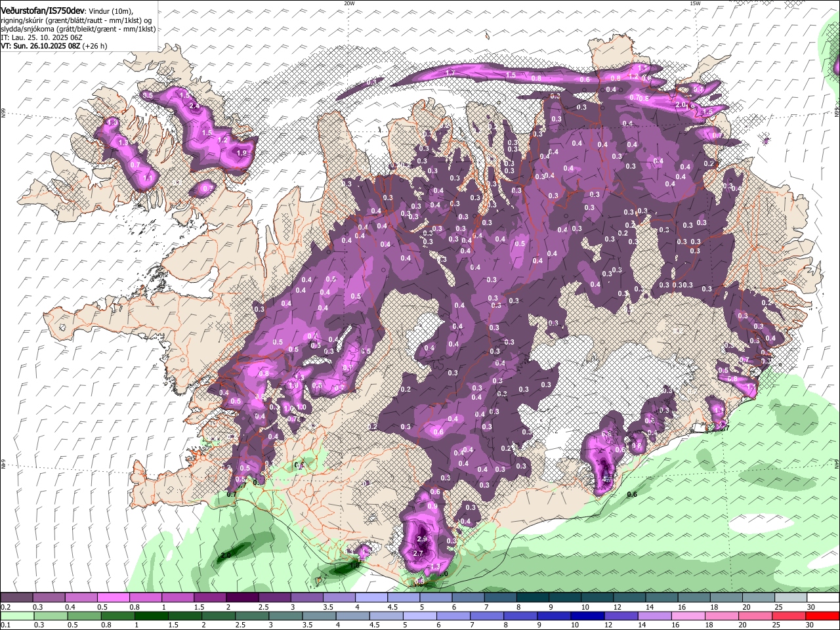Click the "1.9" snowfall value on the map
840x630 pixels.
point(241,153)
